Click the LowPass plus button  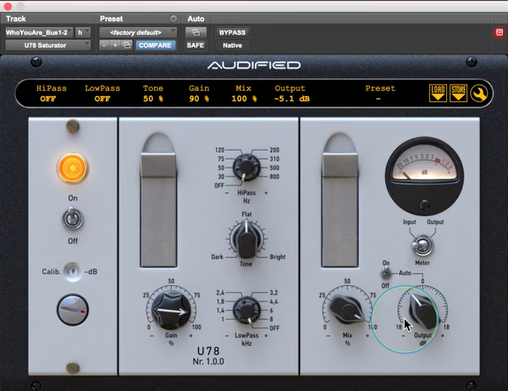tap(266, 336)
